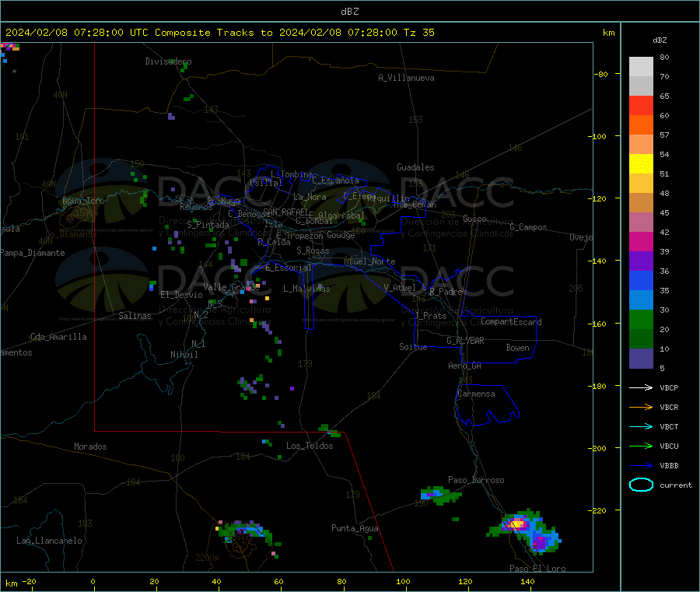Viewport: 700px width, 592px height.
Task: Click the 'Punta_Agua' map label
Action: point(355,528)
